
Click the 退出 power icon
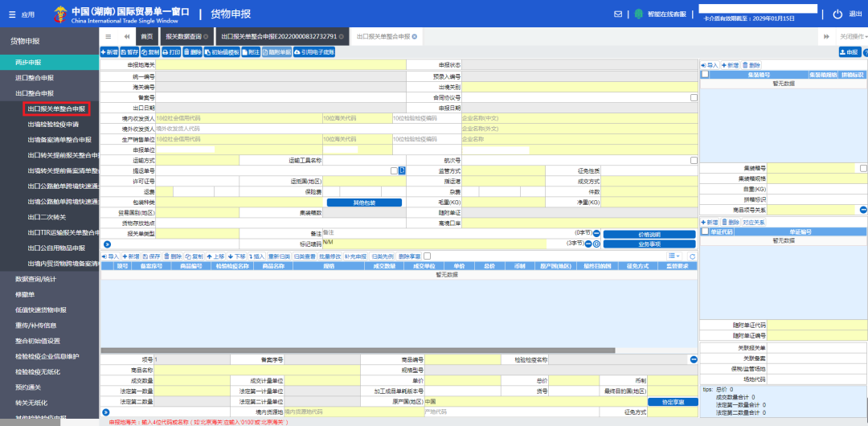tap(837, 14)
